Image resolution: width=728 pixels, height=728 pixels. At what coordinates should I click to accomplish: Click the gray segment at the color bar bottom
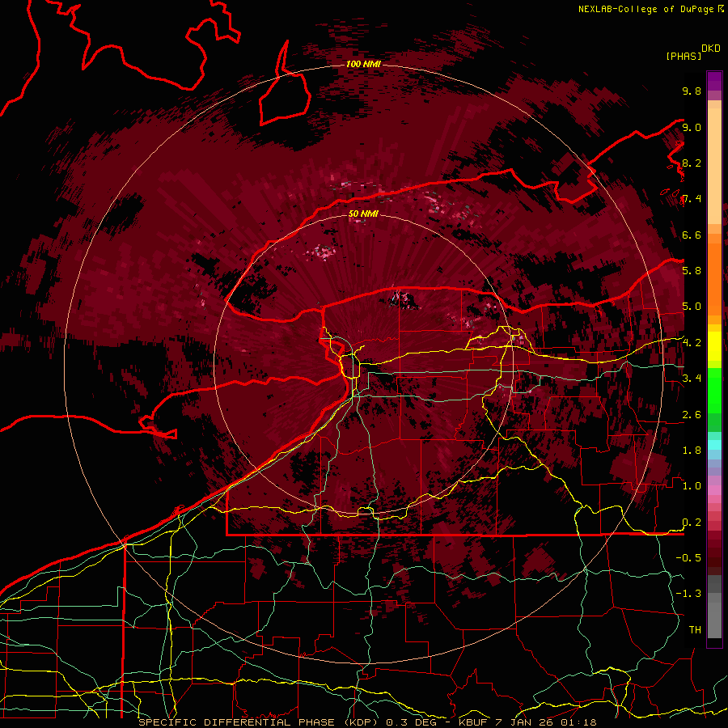click(714, 607)
